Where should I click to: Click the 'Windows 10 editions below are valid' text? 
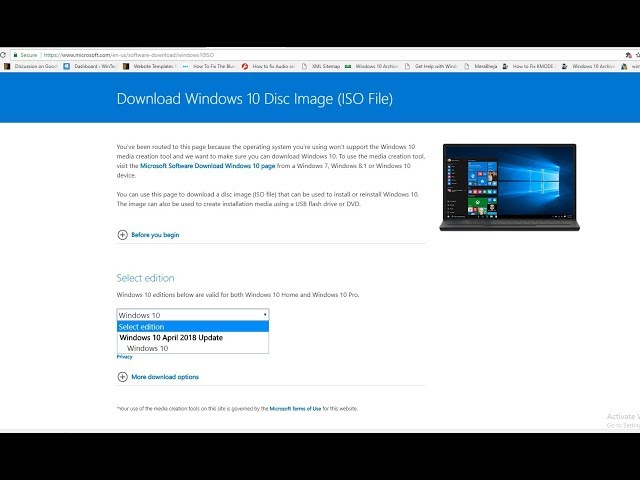(238, 295)
